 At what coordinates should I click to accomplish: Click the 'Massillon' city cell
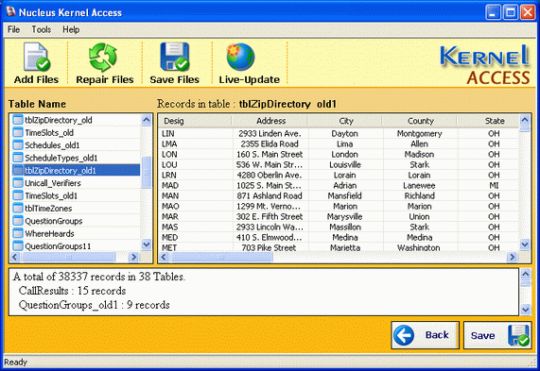(x=345, y=227)
